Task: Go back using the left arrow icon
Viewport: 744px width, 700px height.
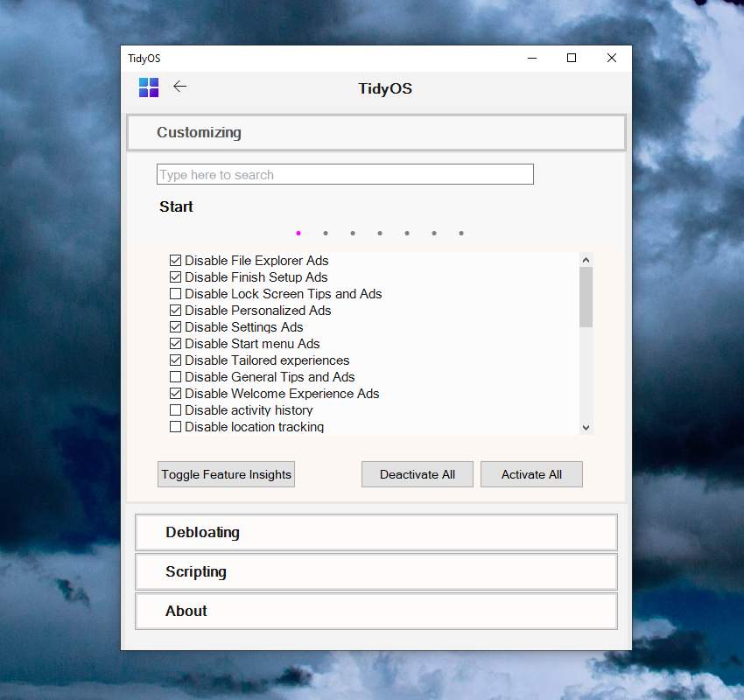Action: click(x=179, y=87)
